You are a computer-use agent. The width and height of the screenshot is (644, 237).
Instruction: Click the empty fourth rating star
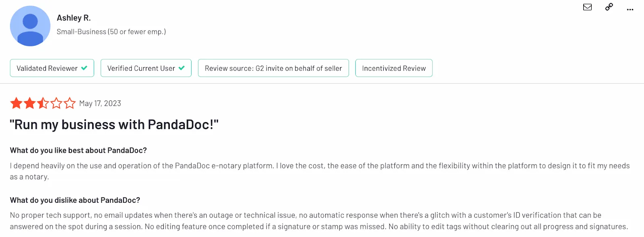57,103
